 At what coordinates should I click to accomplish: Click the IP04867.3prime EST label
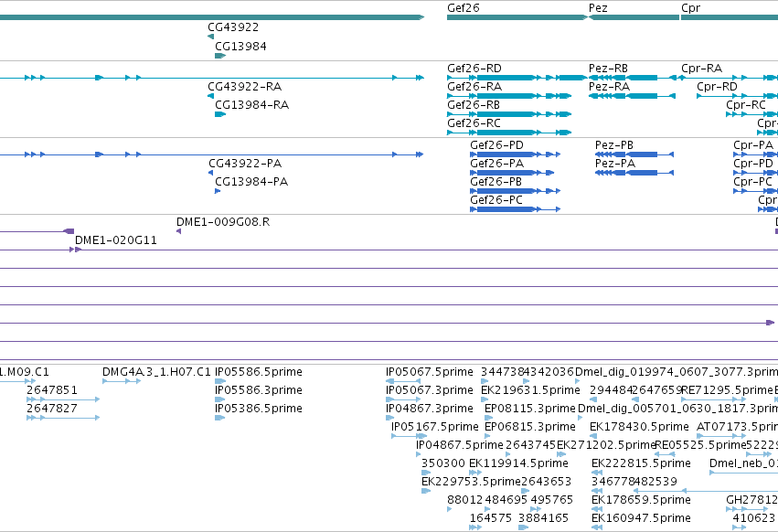[x=430, y=409]
